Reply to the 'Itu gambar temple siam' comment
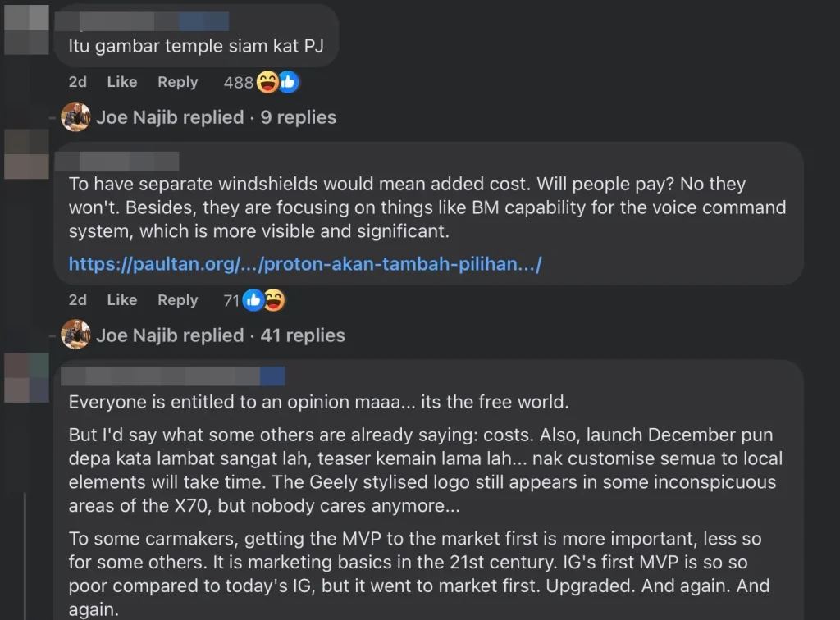The image size is (840, 620). 177,82
